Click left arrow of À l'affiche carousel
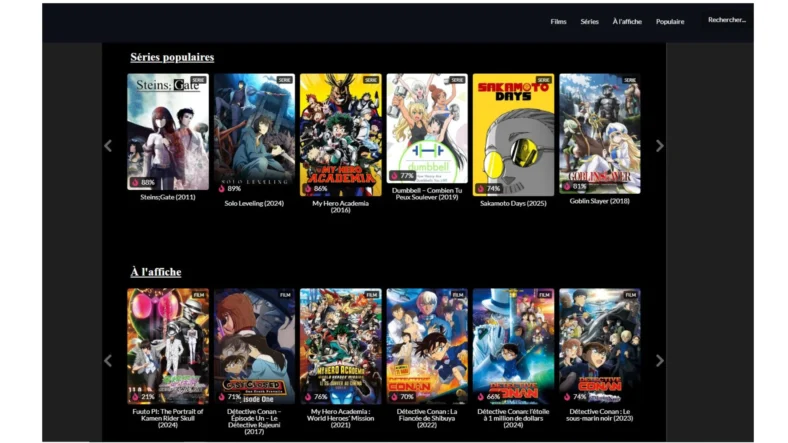Image resolution: width=788 pixels, height=443 pixels. click(108, 361)
